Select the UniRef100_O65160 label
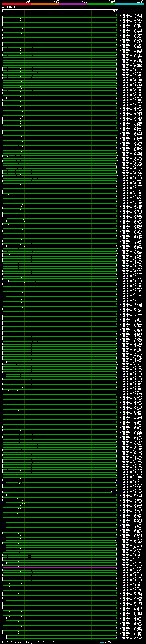This screenshot has height=644, width=146. (x=131, y=82)
